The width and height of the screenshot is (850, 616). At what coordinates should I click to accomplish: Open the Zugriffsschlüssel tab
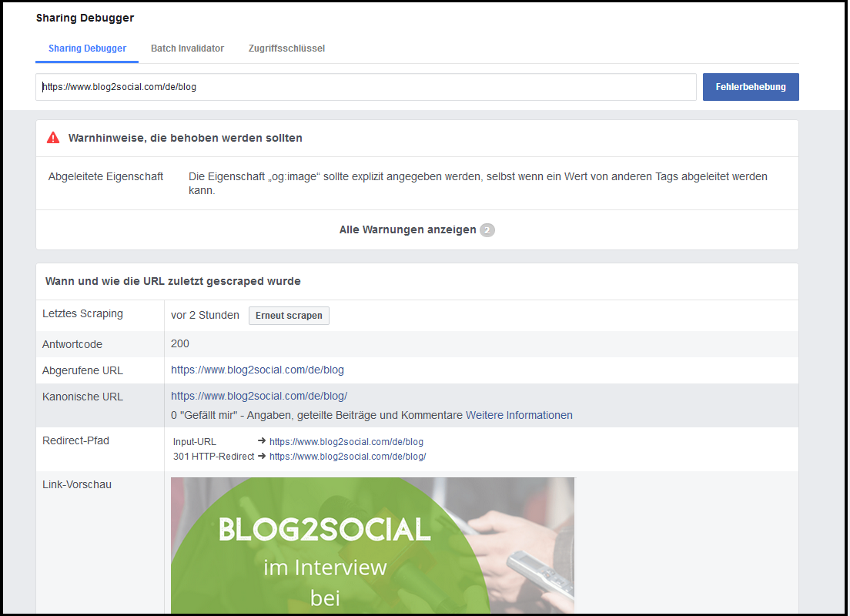286,49
